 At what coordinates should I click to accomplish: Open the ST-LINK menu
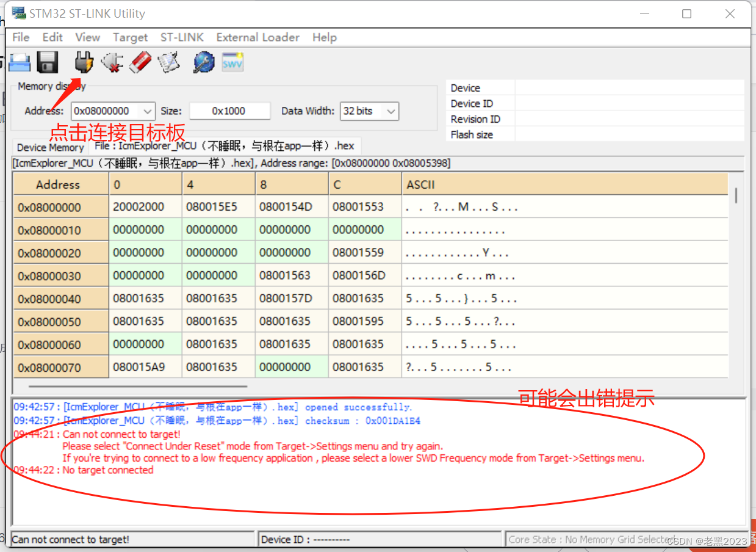click(x=182, y=37)
